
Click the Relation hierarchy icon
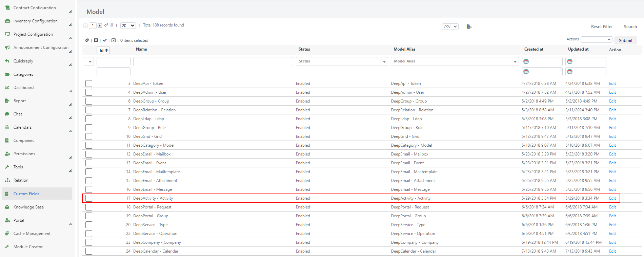(x=7, y=180)
